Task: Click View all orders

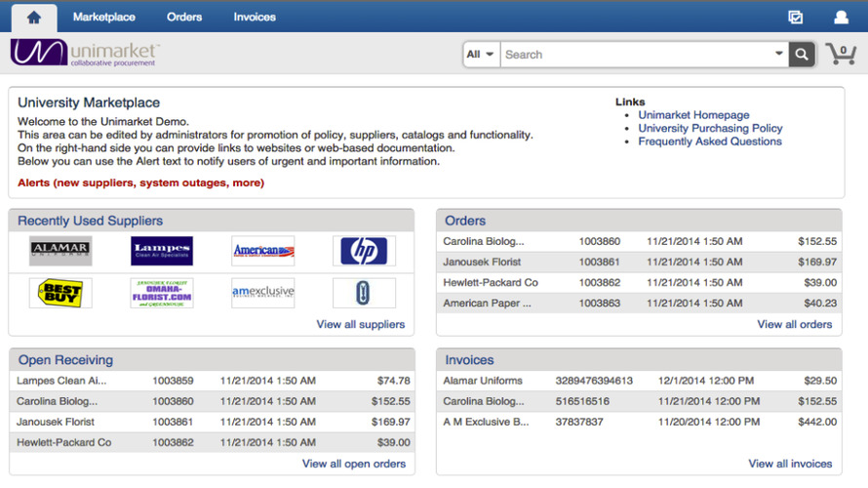Action: (x=795, y=325)
